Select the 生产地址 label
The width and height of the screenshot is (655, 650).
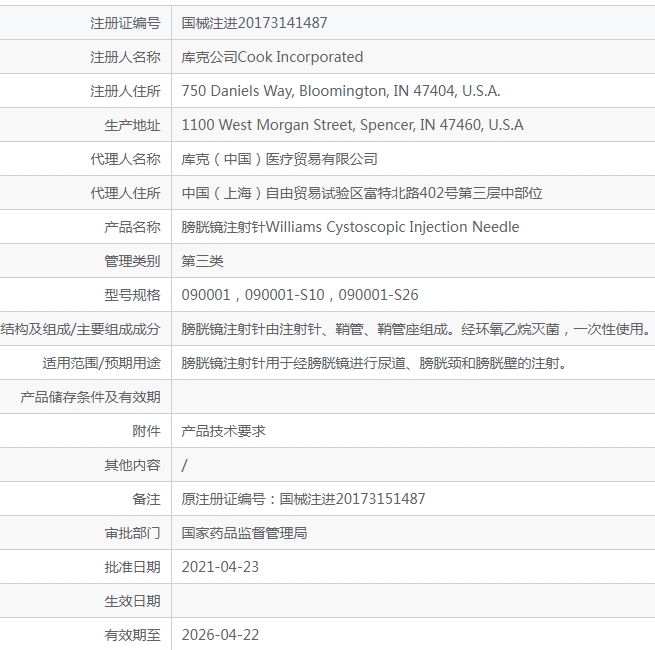point(132,125)
